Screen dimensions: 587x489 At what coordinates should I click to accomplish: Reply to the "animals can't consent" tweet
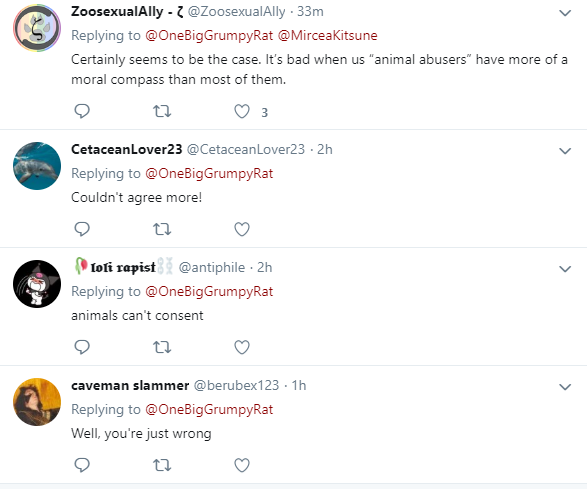click(x=82, y=347)
